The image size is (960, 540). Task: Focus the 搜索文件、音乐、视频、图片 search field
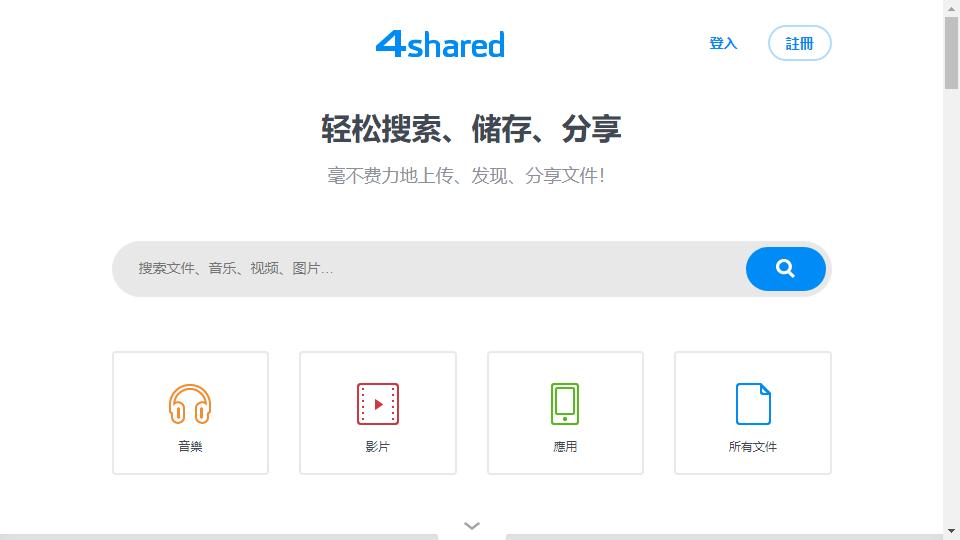(x=430, y=269)
